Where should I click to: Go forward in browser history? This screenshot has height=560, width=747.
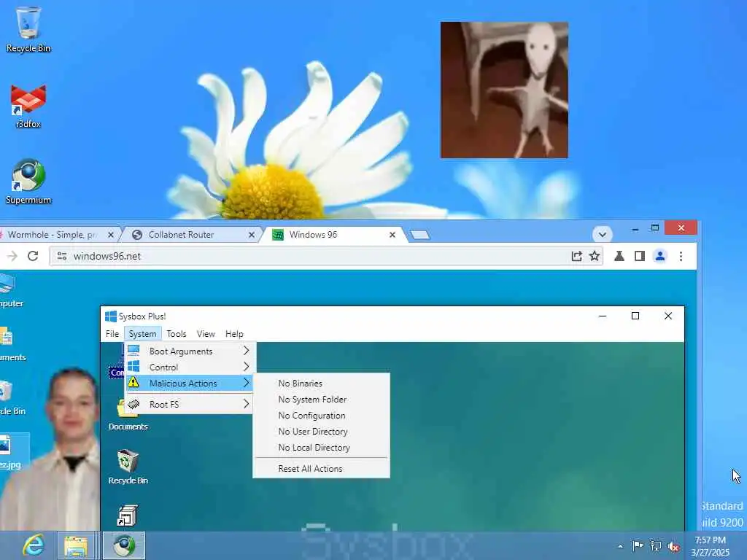point(12,256)
